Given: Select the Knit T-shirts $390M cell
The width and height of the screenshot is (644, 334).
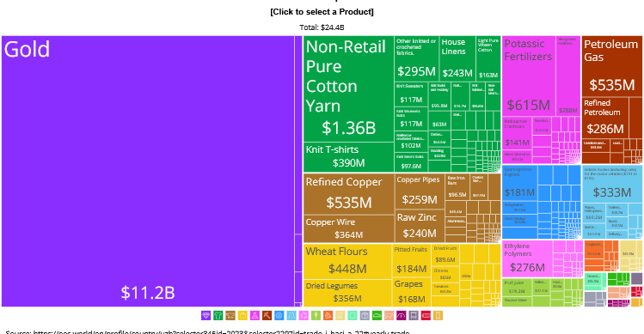Looking at the screenshot, I should (349, 157).
